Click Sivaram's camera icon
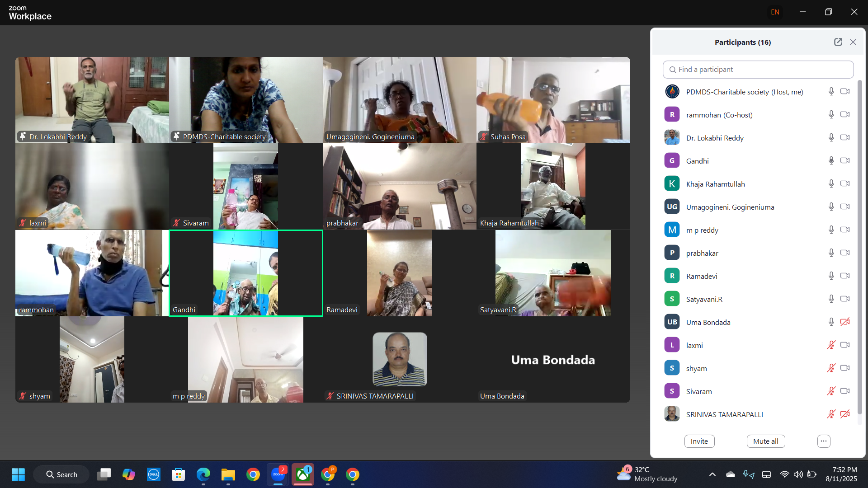This screenshot has height=488, width=868. point(845,391)
